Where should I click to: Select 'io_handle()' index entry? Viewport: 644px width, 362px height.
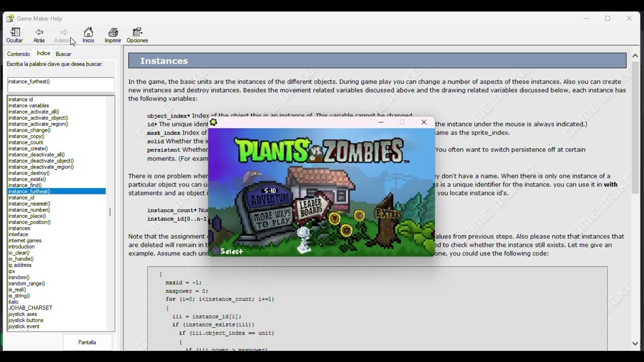[x=21, y=259]
